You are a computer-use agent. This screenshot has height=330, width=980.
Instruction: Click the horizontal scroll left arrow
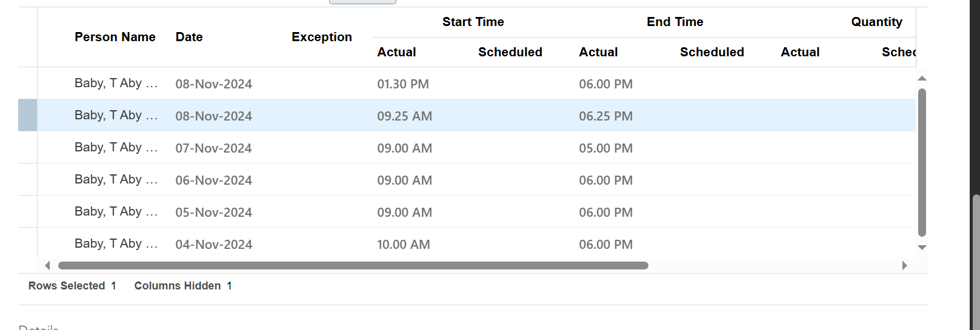[x=47, y=265]
